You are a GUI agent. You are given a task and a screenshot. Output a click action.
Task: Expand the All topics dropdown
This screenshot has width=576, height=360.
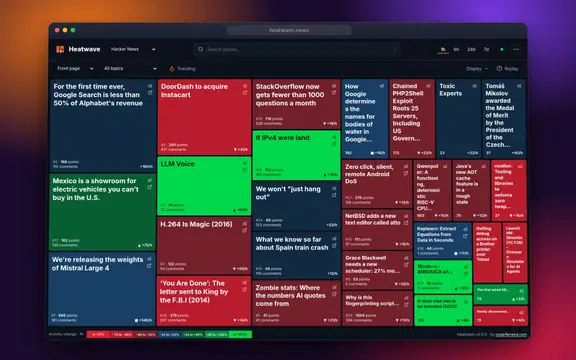click(x=130, y=68)
